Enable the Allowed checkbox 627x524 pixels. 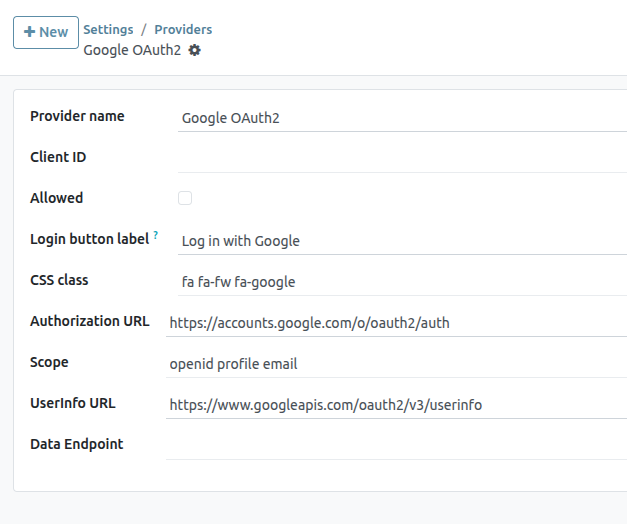[185, 198]
